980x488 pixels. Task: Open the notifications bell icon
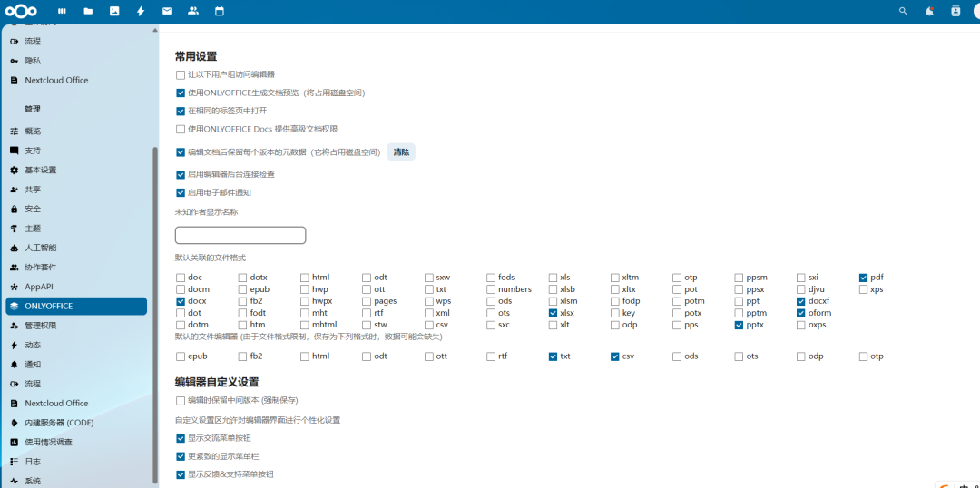point(929,11)
